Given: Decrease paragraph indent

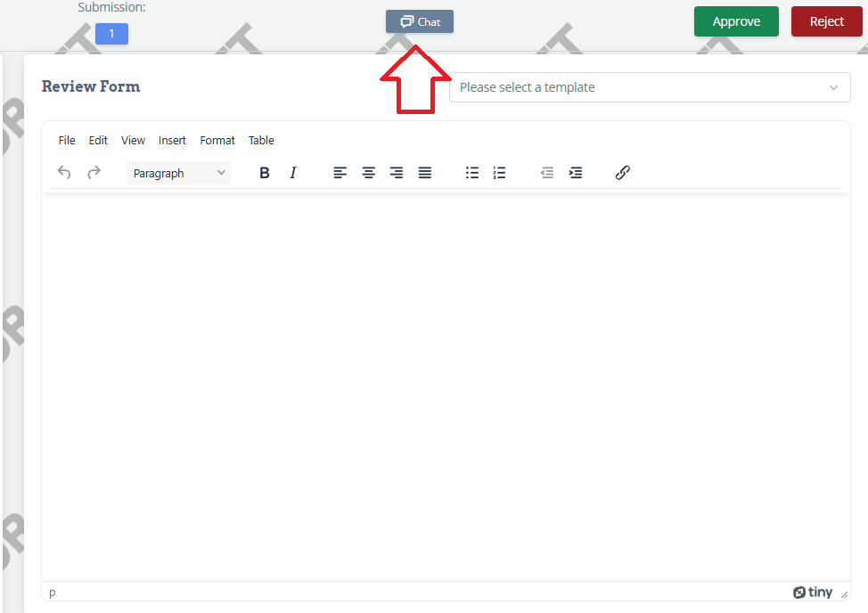Looking at the screenshot, I should point(547,173).
